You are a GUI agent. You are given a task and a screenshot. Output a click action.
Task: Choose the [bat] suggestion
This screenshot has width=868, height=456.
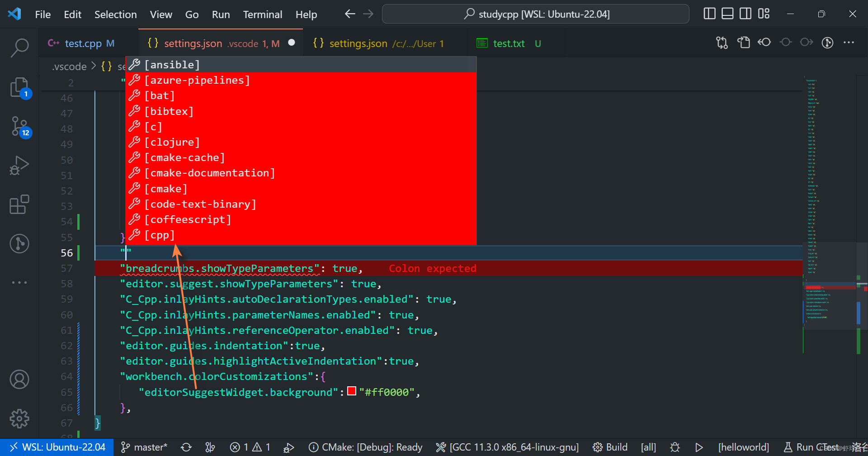[x=301, y=95]
